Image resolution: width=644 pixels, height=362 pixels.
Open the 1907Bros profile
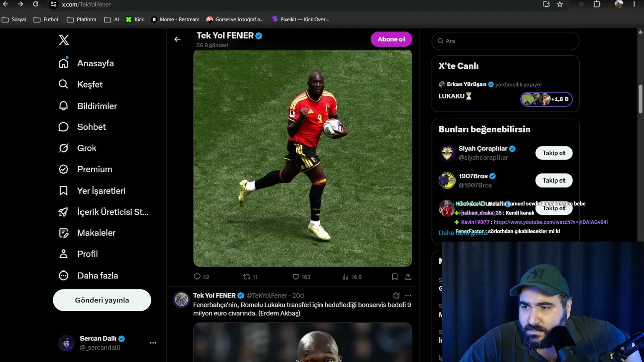click(473, 176)
